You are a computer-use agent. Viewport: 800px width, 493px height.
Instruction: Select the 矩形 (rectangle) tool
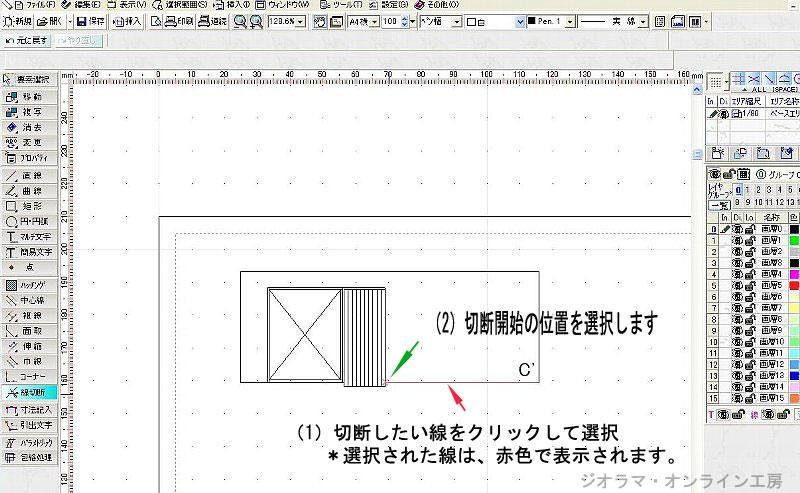pyautogui.click(x=30, y=205)
